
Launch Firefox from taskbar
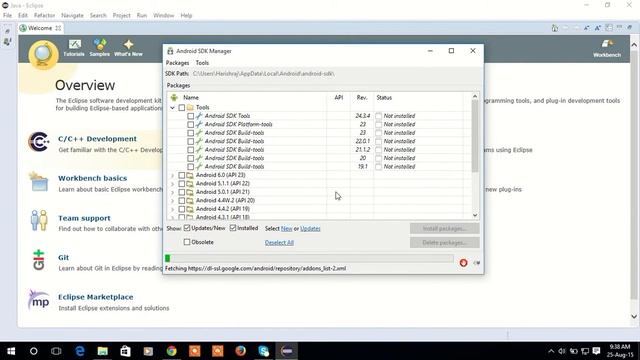(240, 351)
